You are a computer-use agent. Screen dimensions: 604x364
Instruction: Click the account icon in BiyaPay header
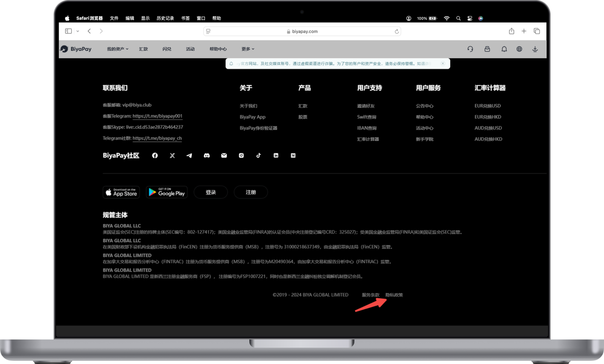pos(487,49)
